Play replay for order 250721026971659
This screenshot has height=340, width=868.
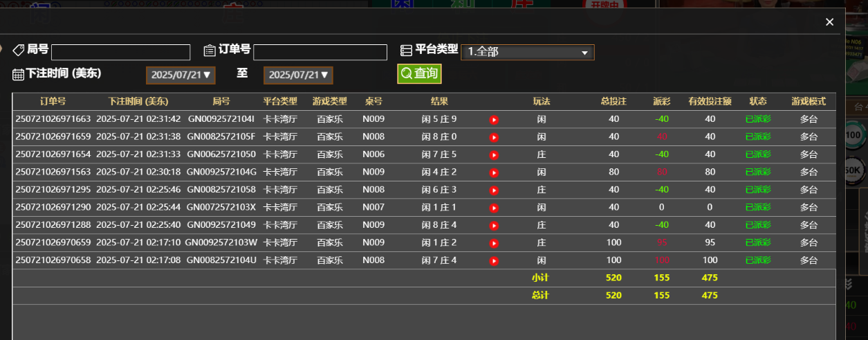coord(494,137)
